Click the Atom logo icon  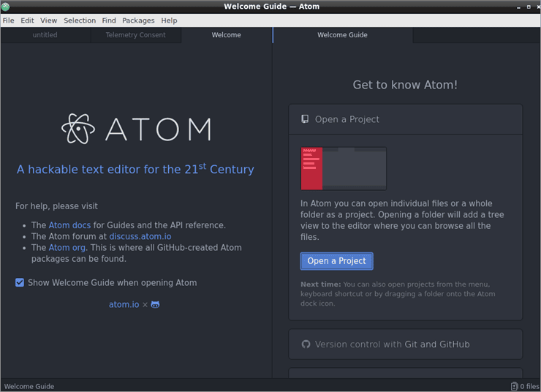coord(78,129)
